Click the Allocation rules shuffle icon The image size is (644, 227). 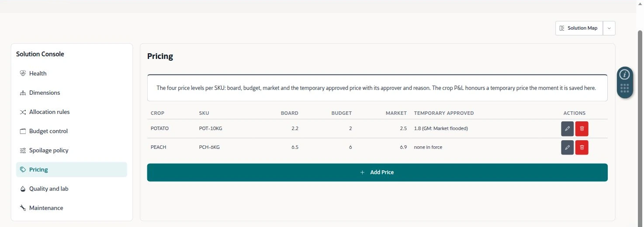(x=23, y=112)
